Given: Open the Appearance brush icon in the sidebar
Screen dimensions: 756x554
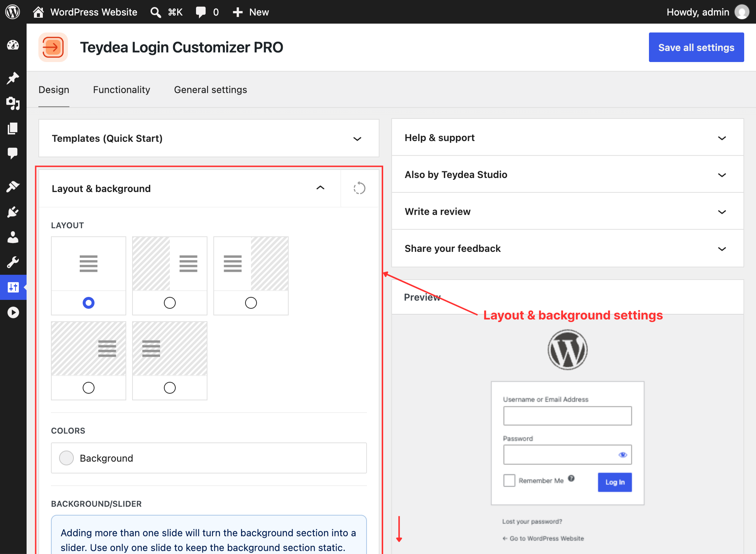Looking at the screenshot, I should tap(13, 187).
